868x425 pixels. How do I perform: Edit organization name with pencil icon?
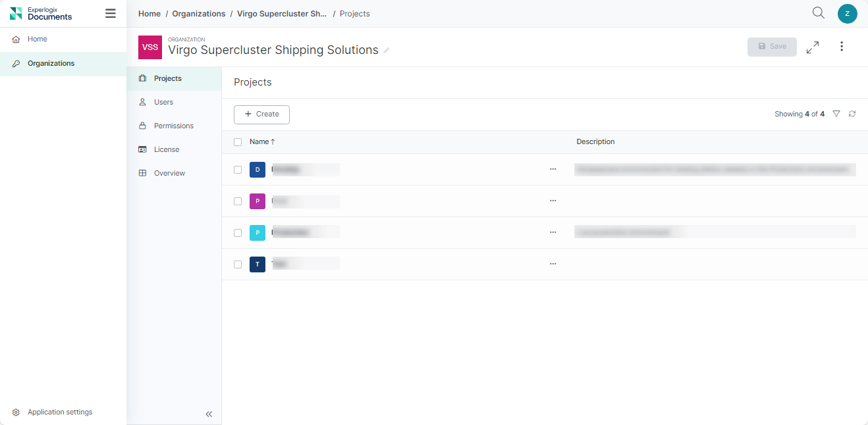[x=387, y=51]
